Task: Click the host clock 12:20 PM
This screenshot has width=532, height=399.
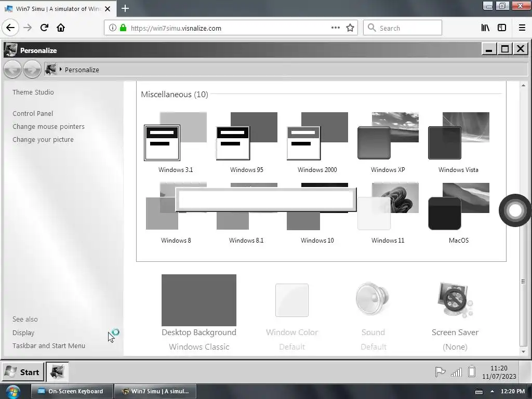Action: [x=513, y=392]
